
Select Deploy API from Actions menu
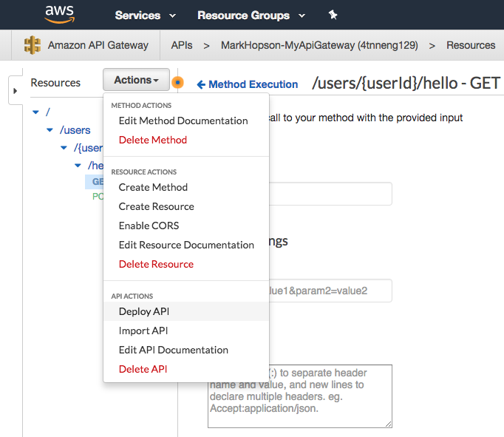tap(144, 311)
